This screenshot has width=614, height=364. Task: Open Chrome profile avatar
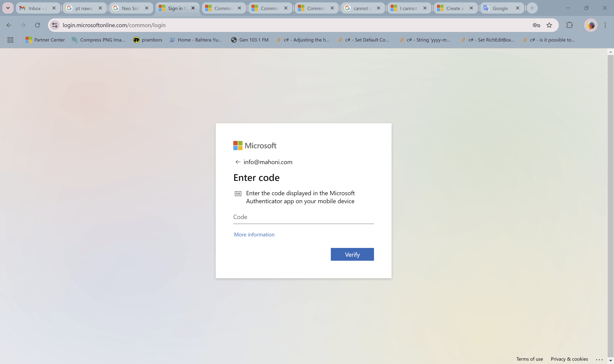point(590,25)
